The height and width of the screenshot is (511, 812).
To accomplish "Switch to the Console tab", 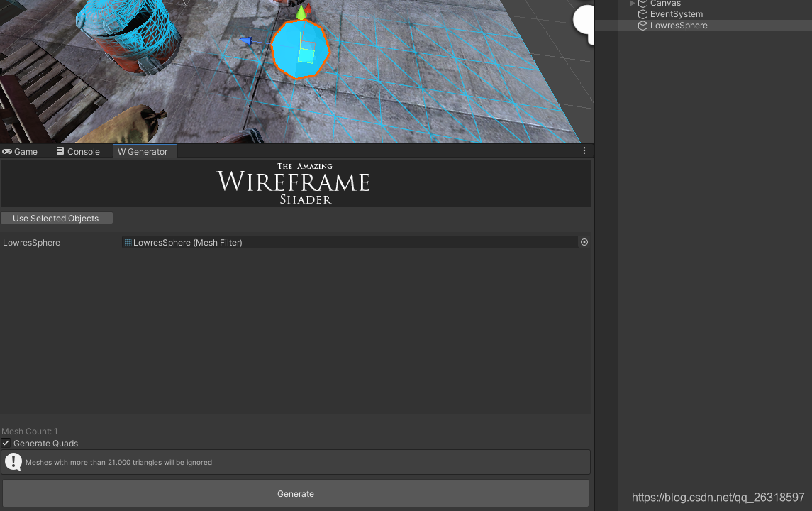I will pyautogui.click(x=78, y=151).
